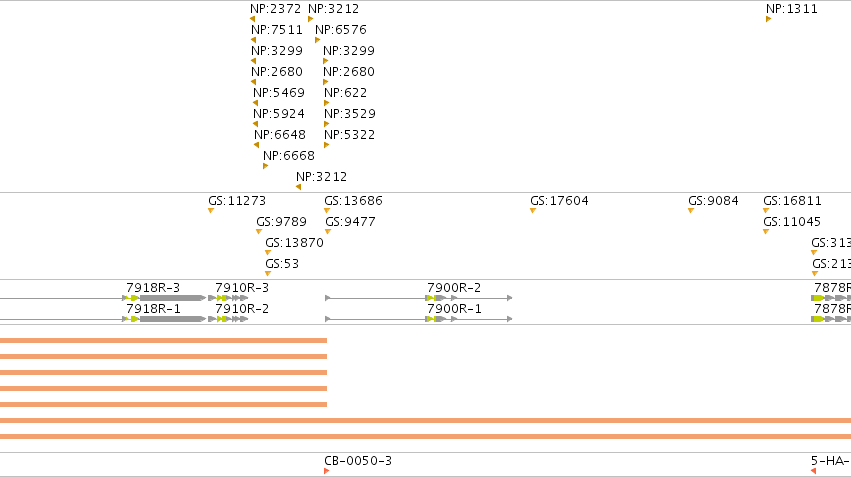Viewport: 851px width, 477px height.
Task: Select the NP:2680 label with left-pointing arrow
Action: 277,72
